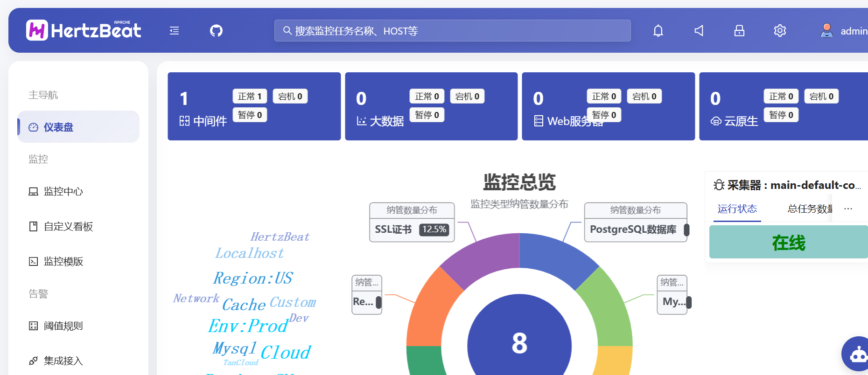Image resolution: width=868 pixels, height=375 pixels.
Task: Click the 中间件 card title
Action: coord(210,121)
